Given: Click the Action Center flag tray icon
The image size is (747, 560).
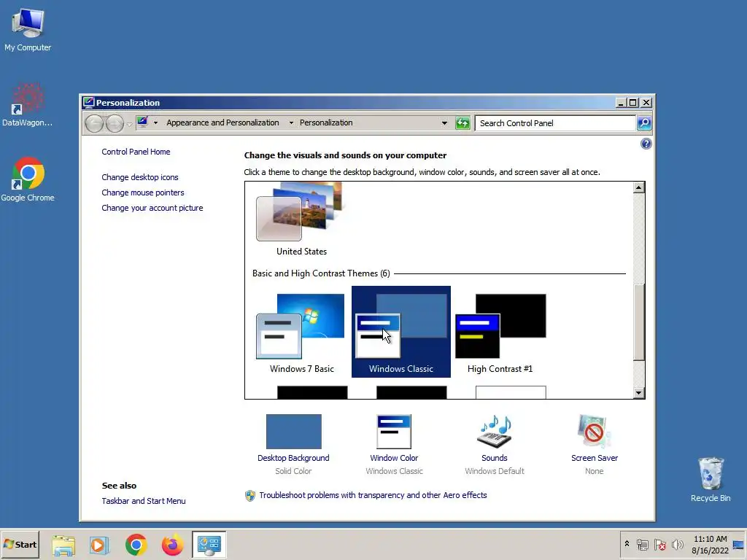Looking at the screenshot, I should 659,545.
